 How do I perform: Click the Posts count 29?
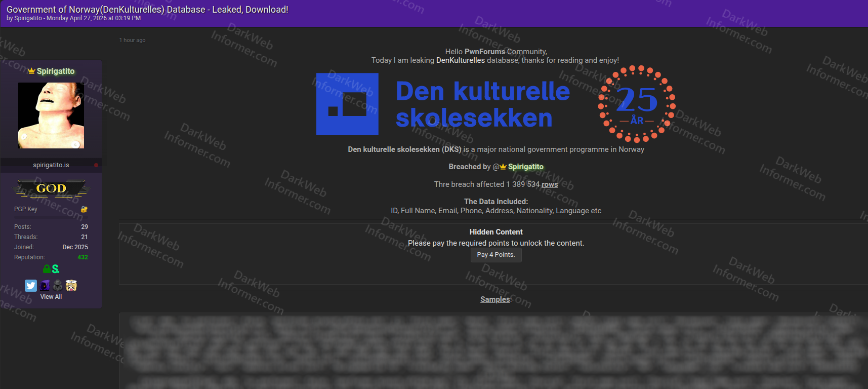85,227
